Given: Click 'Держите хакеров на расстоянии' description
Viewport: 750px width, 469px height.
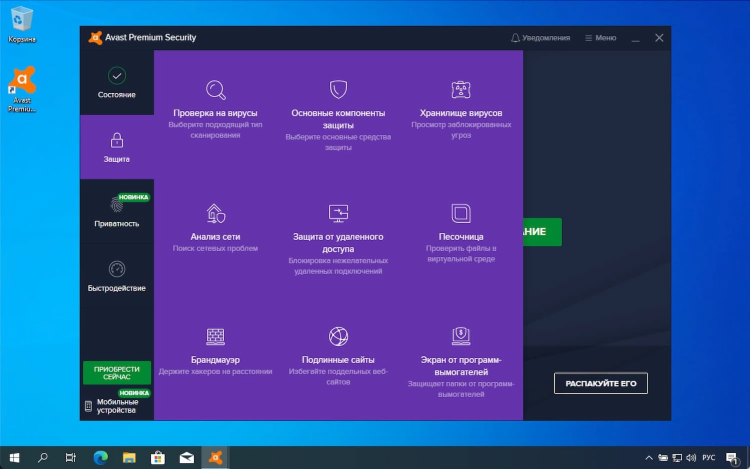Looking at the screenshot, I should [x=215, y=371].
